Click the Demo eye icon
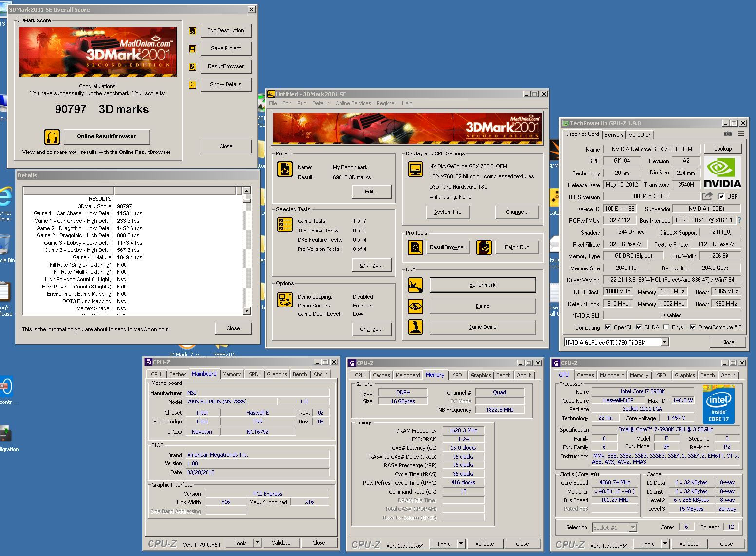756x556 pixels. click(416, 307)
